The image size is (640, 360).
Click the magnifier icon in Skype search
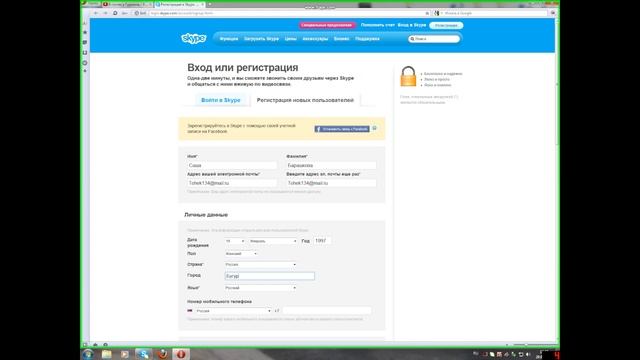412,39
